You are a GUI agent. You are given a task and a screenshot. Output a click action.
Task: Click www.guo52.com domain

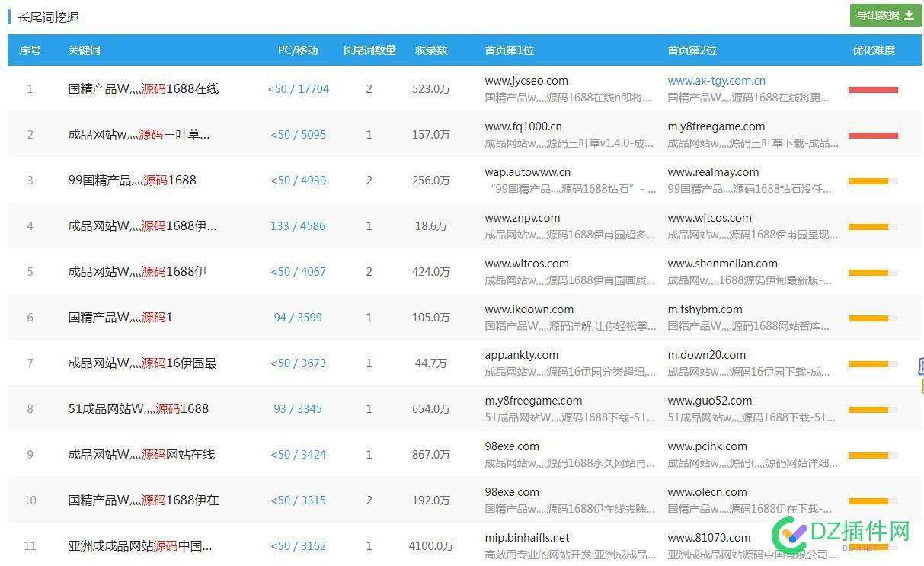(710, 401)
